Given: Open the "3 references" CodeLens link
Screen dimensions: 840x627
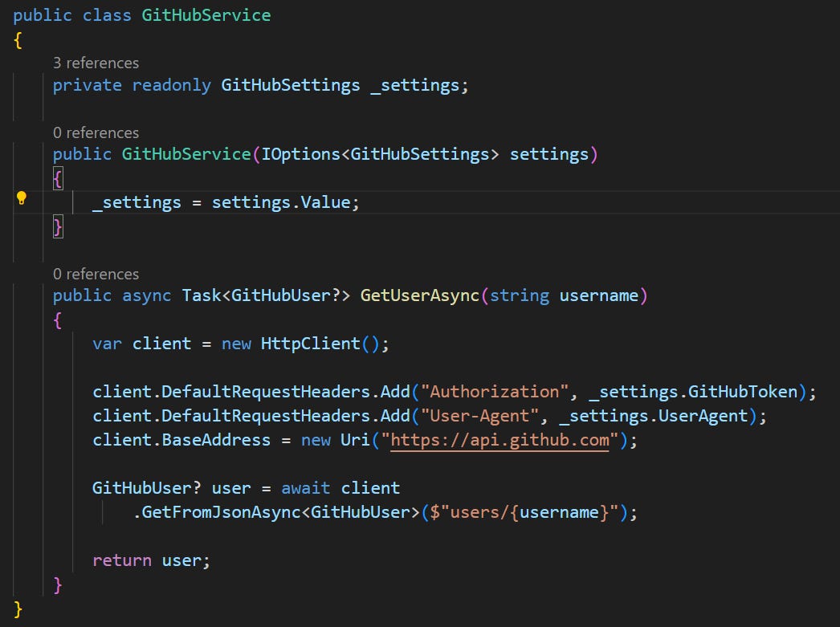Looking at the screenshot, I should (96, 63).
